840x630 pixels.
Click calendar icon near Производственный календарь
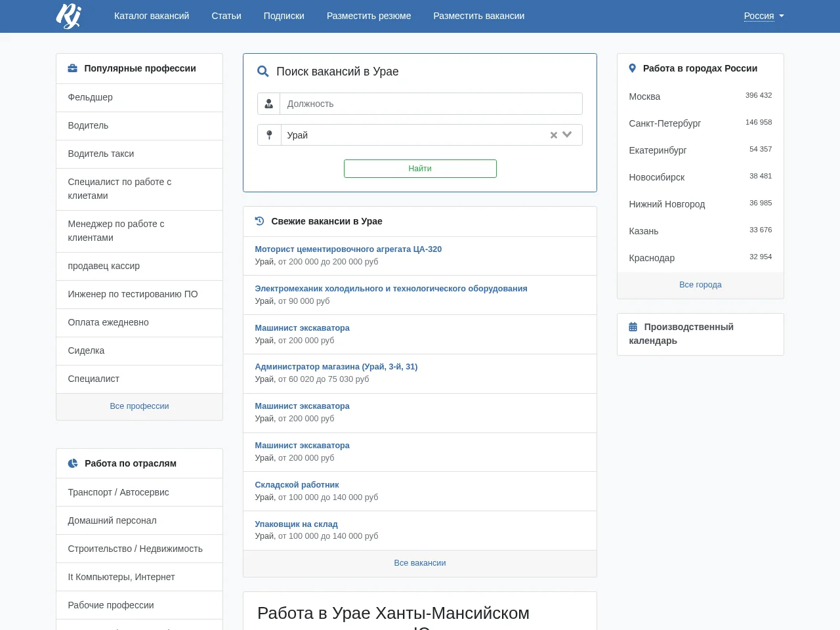(x=633, y=327)
